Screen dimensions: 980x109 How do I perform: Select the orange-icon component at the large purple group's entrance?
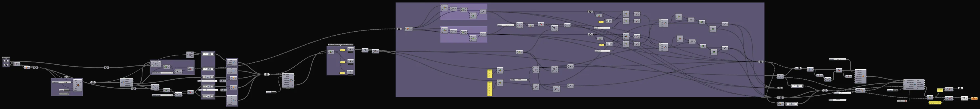(x=409, y=29)
